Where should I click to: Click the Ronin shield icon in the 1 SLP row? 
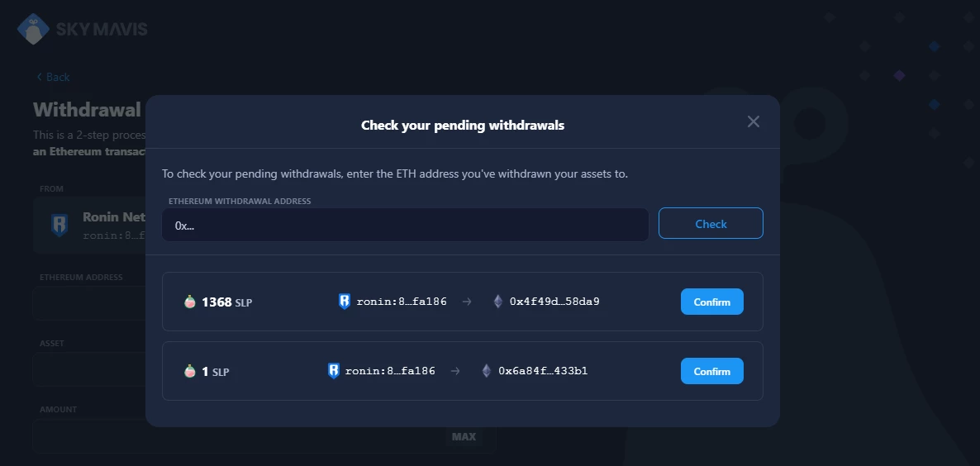click(x=334, y=371)
